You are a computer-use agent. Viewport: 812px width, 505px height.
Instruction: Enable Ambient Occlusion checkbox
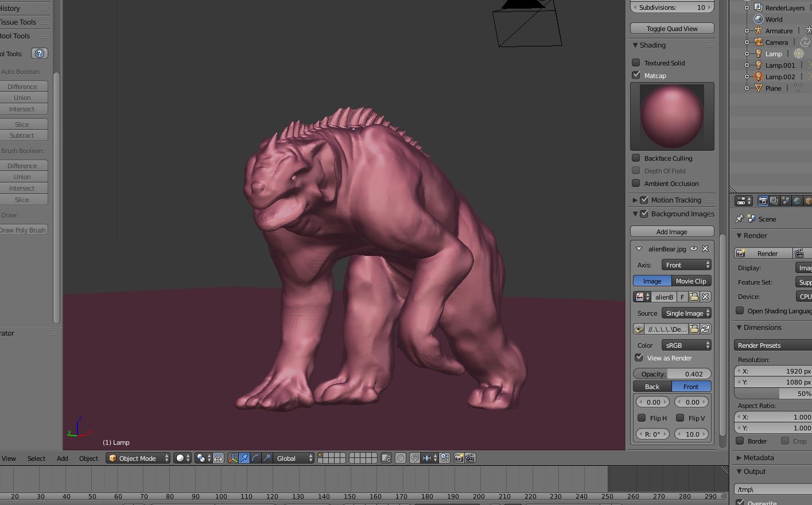click(636, 183)
